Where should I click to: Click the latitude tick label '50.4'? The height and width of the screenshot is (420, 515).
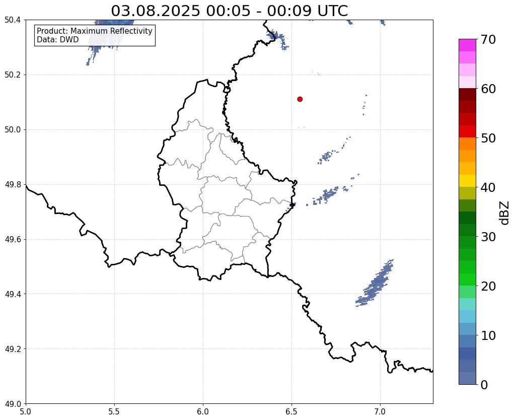13,20
